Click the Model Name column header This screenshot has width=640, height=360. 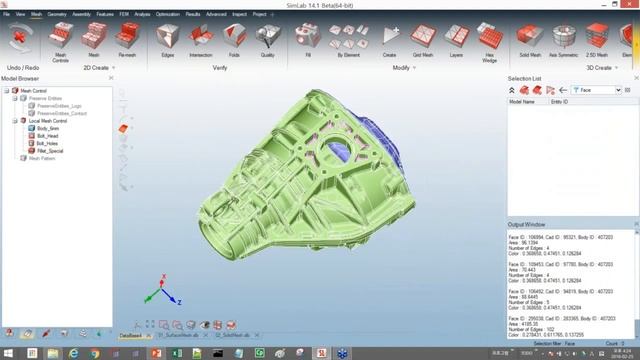[521, 102]
